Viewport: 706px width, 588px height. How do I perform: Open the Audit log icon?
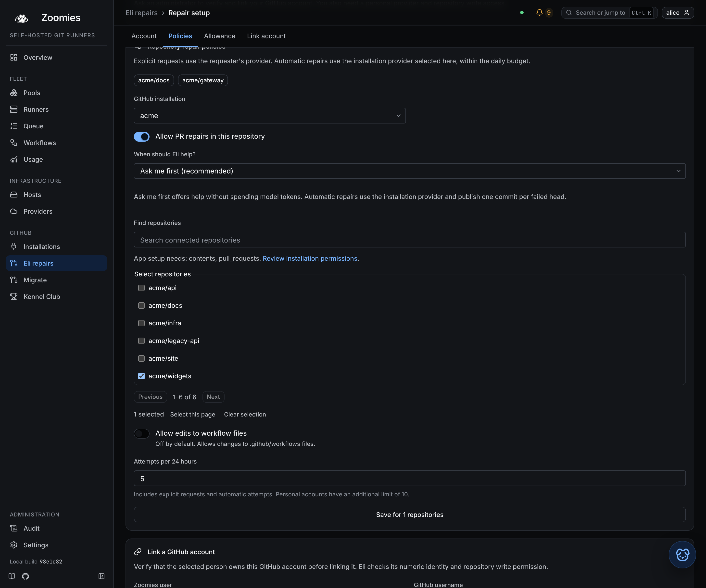[x=14, y=528]
